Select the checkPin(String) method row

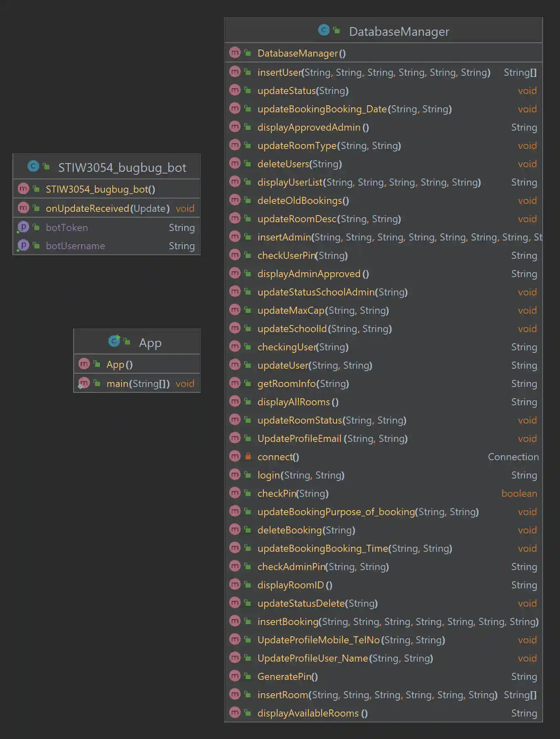pos(293,493)
